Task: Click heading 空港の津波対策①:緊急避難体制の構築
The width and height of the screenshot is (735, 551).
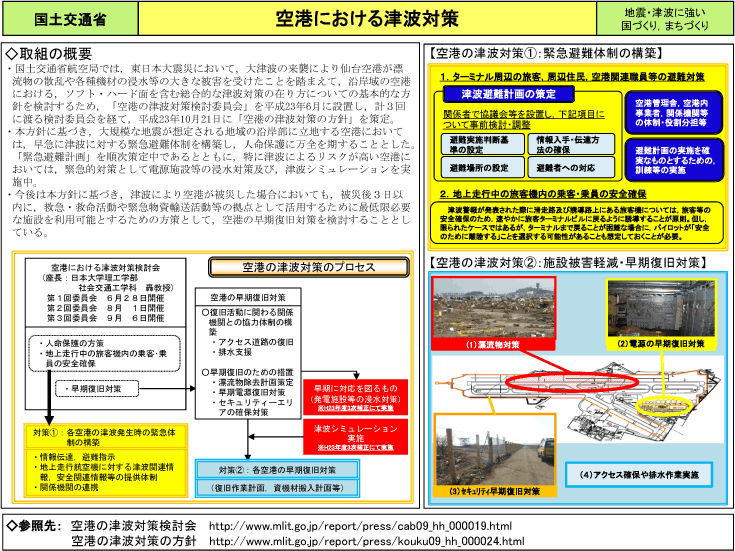Action: click(x=545, y=53)
